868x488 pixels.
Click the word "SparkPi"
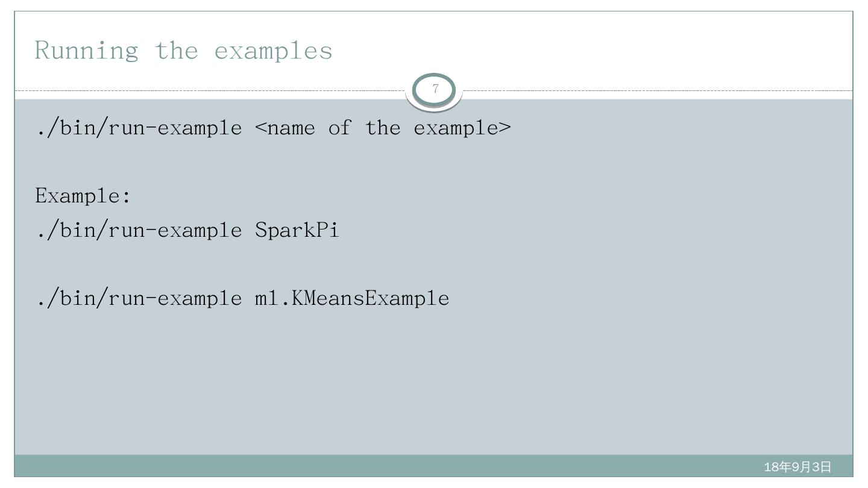pos(297,230)
